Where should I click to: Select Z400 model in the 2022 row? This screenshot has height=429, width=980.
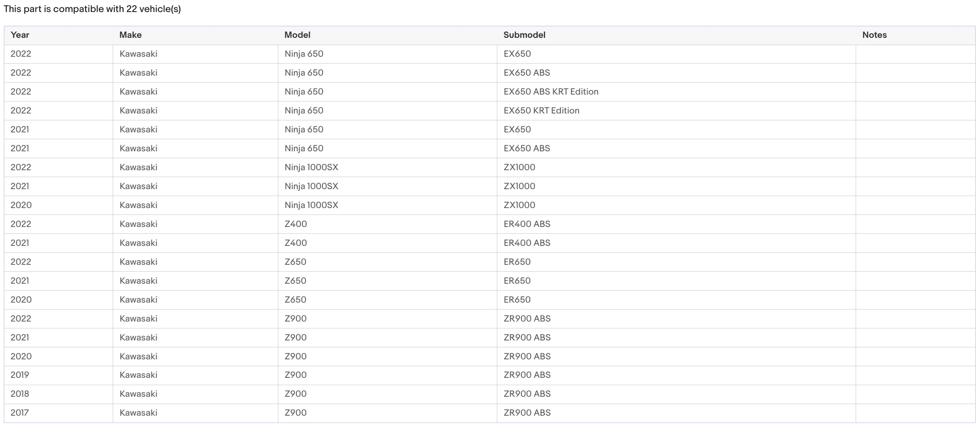tap(296, 224)
